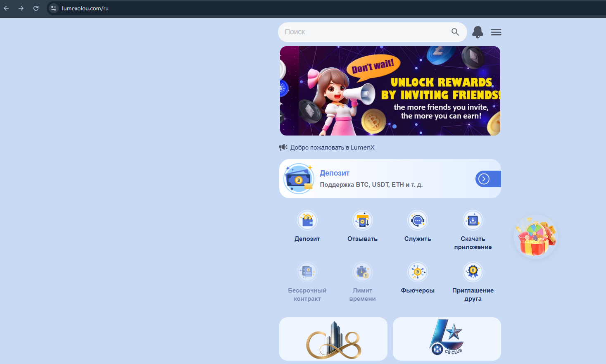Click the Отзывать label
Image resolution: width=606 pixels, height=364 pixels.
[362, 239]
